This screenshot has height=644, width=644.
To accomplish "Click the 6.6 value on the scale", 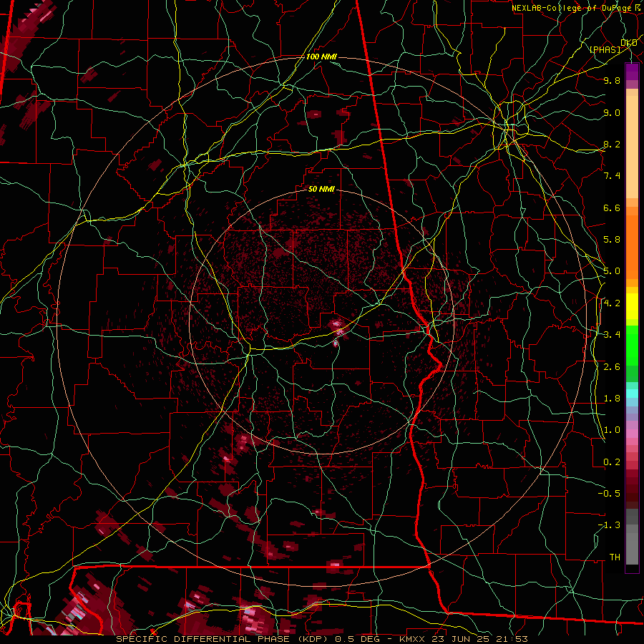I will [x=612, y=208].
